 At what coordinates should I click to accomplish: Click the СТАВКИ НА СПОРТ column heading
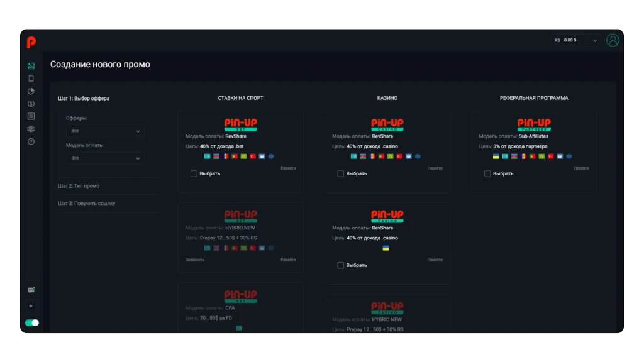pos(241,98)
